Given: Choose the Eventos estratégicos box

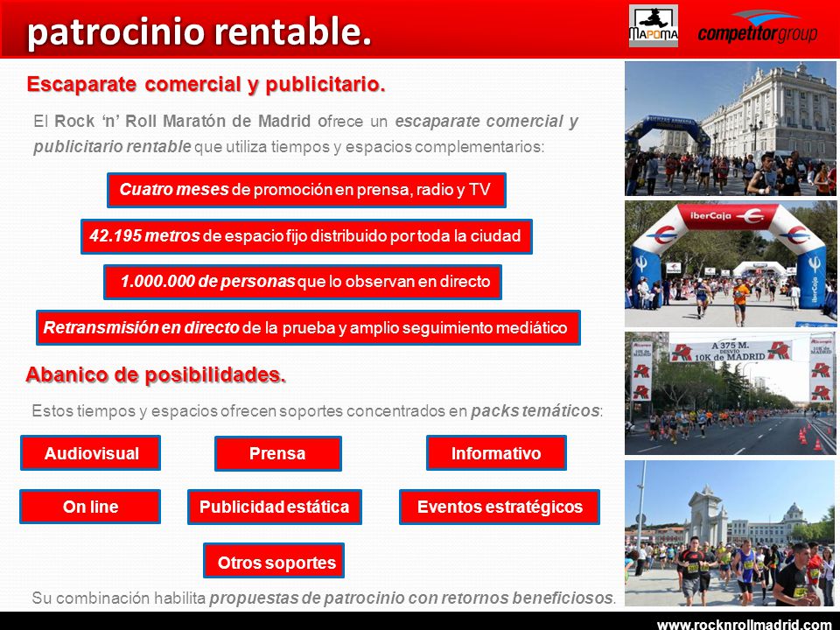Looking at the screenshot, I should pyautogui.click(x=500, y=507).
